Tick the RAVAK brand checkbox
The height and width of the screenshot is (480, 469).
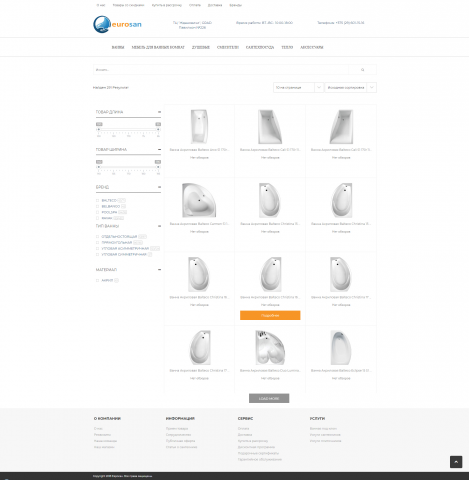[x=97, y=218]
